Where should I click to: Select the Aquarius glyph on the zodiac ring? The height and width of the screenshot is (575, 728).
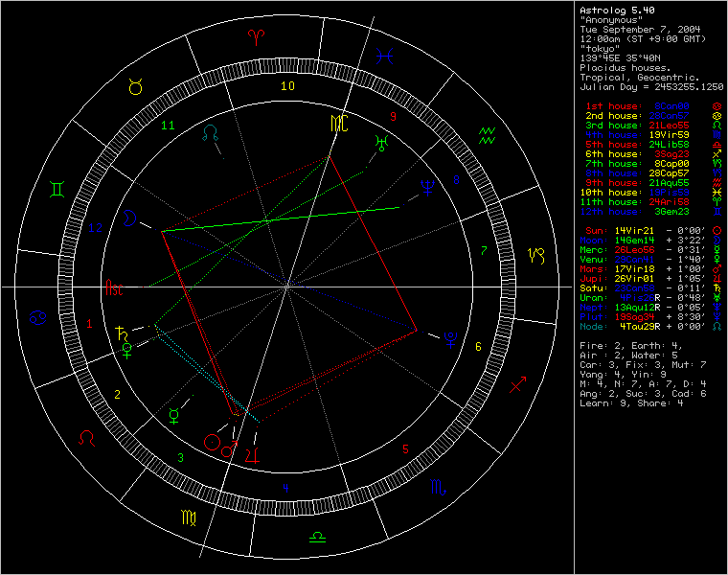(487, 136)
